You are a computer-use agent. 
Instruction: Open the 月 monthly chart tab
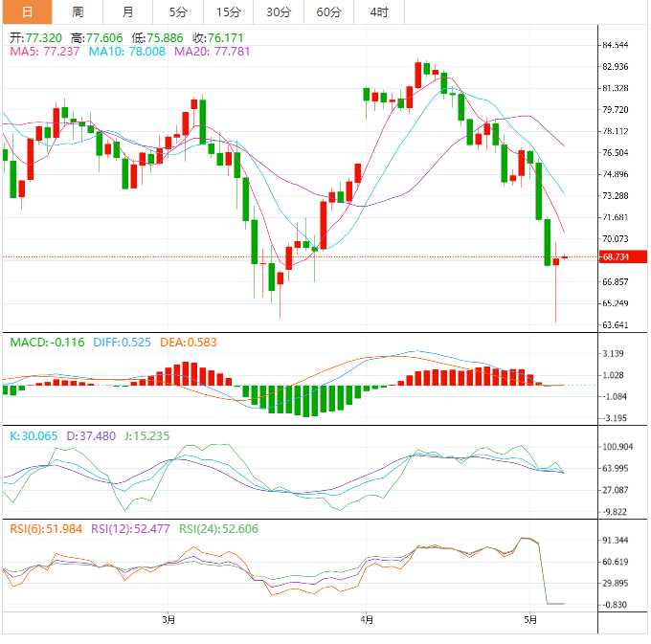128,12
